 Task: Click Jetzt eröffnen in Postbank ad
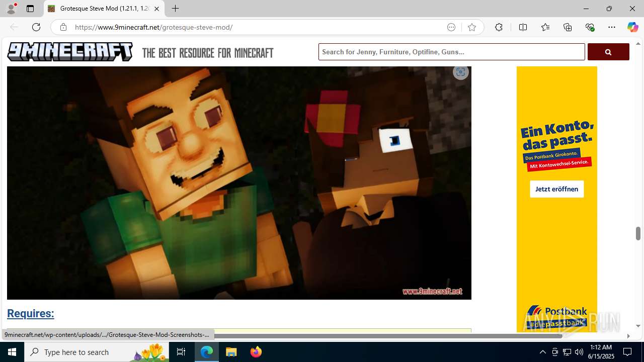[x=556, y=189]
